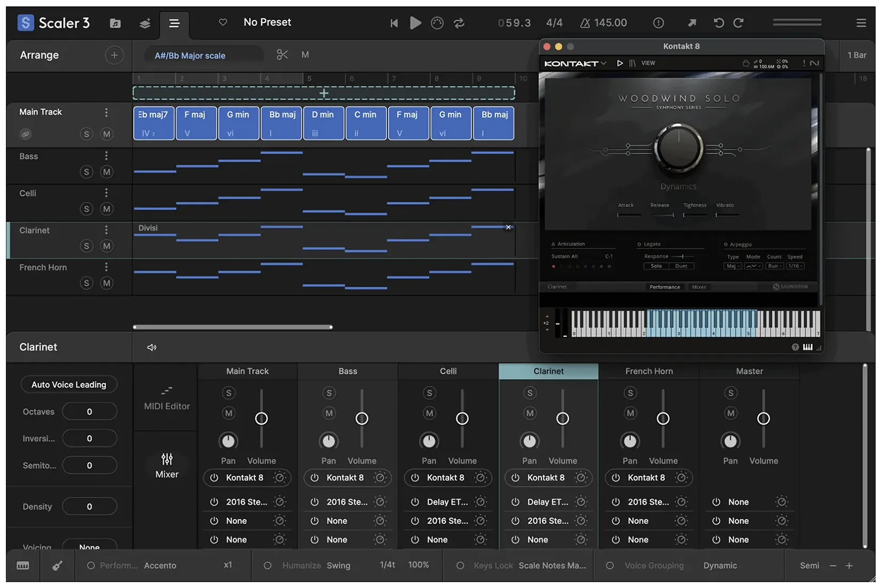Click the Main Track link chain icon

pos(26,134)
